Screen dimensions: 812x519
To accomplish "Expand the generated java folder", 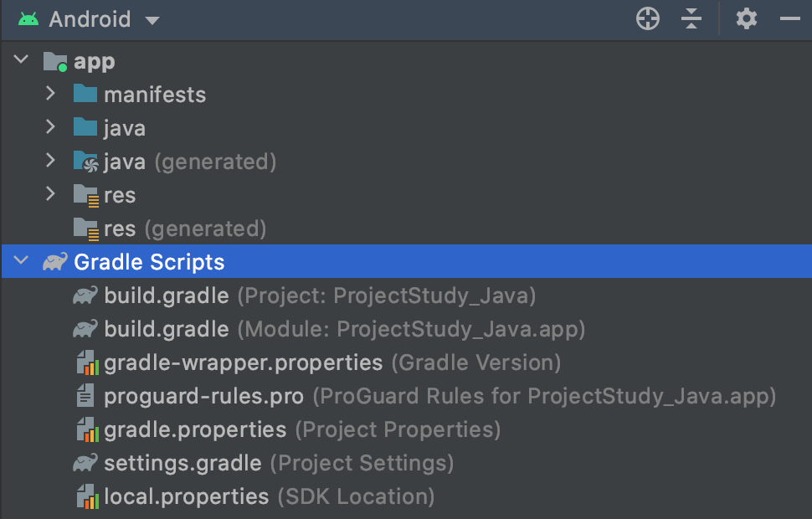I will click(x=50, y=162).
